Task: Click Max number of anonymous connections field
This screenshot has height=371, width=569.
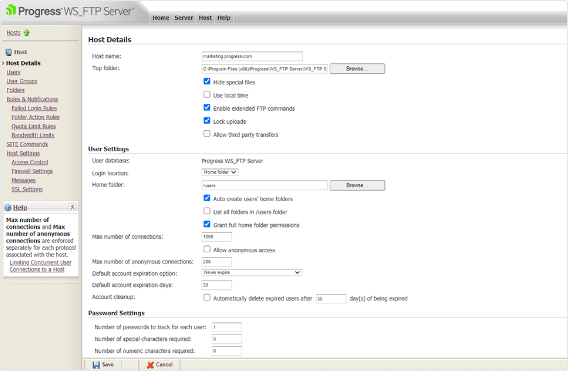Action: click(217, 262)
